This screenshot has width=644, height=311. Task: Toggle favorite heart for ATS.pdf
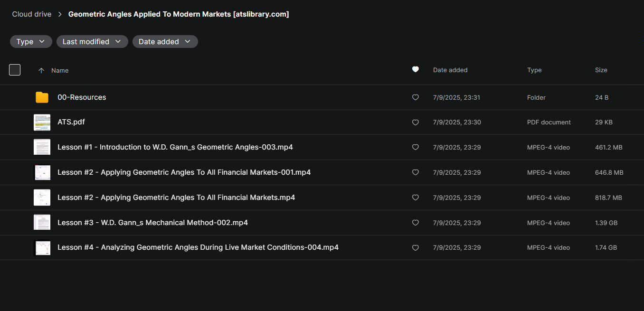coord(415,123)
